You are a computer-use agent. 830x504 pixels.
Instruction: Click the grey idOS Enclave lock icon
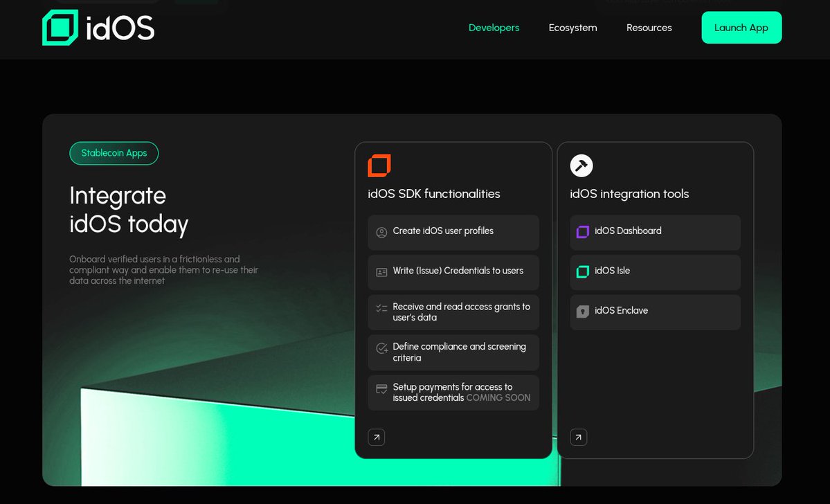583,312
